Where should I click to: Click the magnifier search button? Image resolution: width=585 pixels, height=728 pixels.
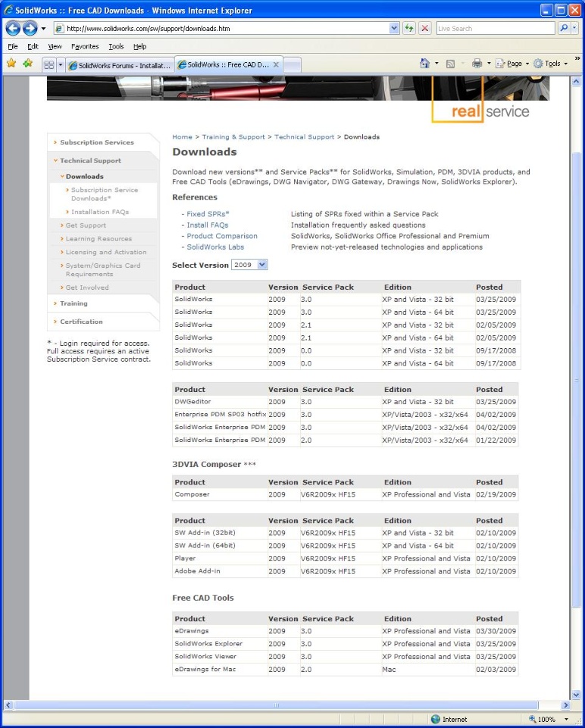point(564,28)
